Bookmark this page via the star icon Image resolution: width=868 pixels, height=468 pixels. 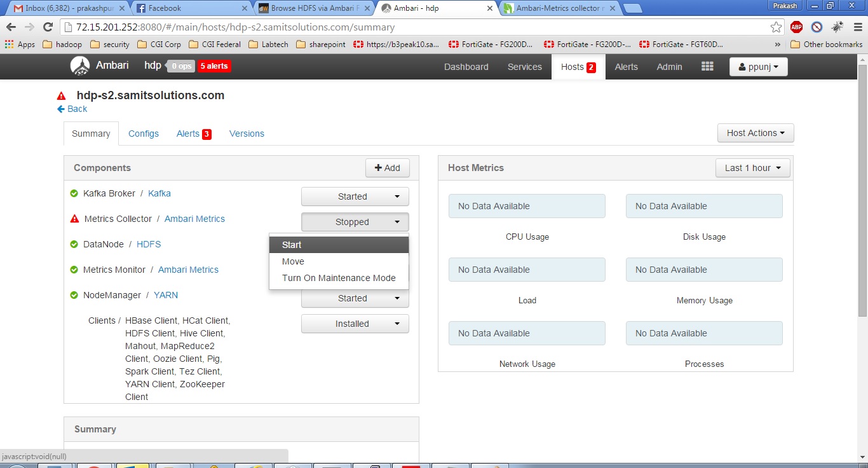(776, 28)
